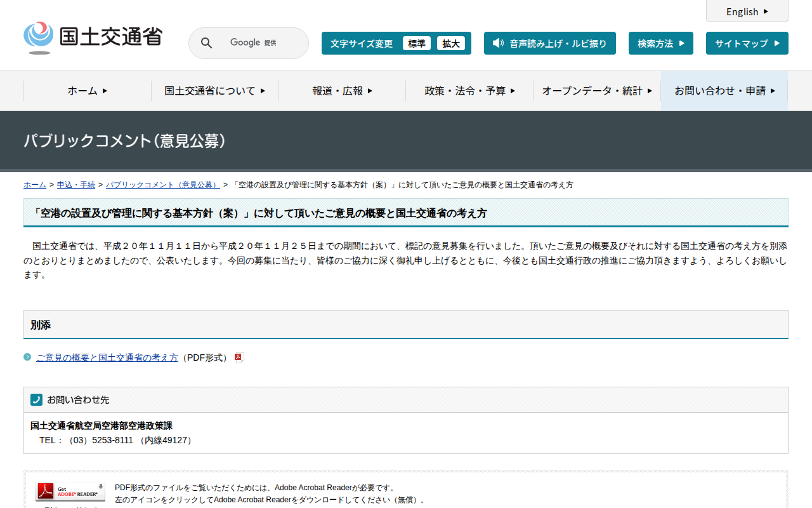Open the 政策・法令・予算 menu item

(x=468, y=91)
